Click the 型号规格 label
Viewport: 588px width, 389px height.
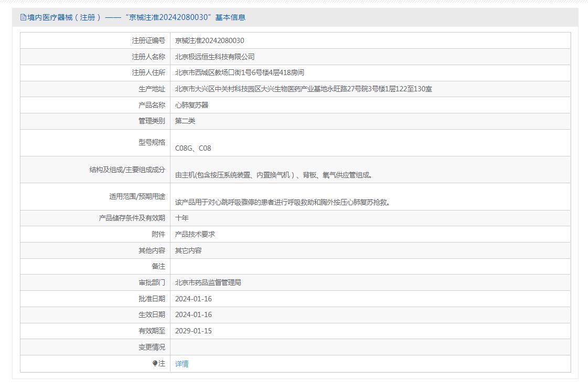(x=152, y=142)
